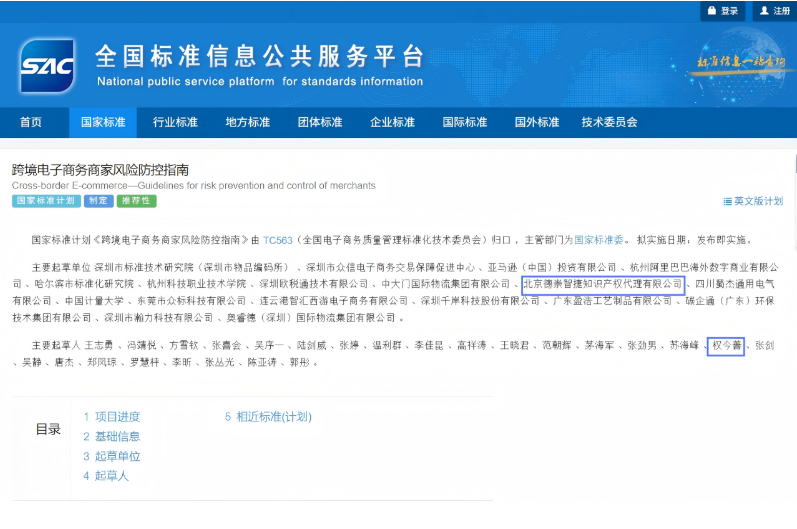Viewport: 797px width, 529px height.
Task: Open the 首页 home tab
Action: point(31,122)
